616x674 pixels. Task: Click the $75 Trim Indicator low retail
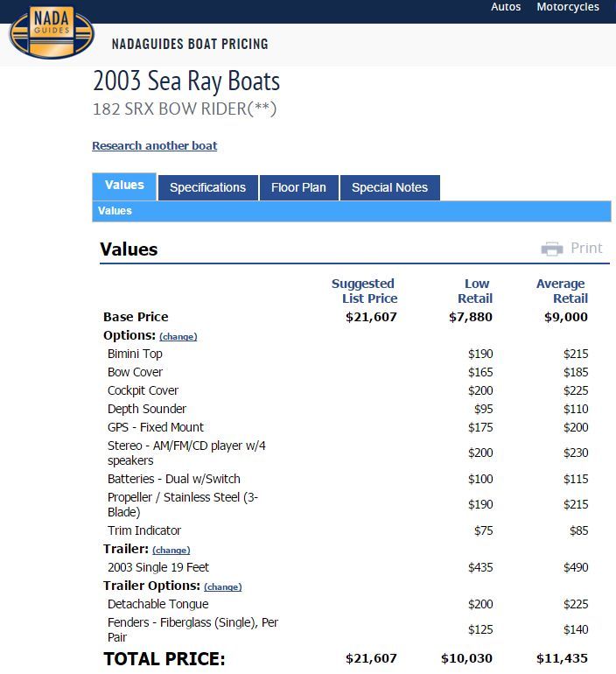[x=483, y=530]
